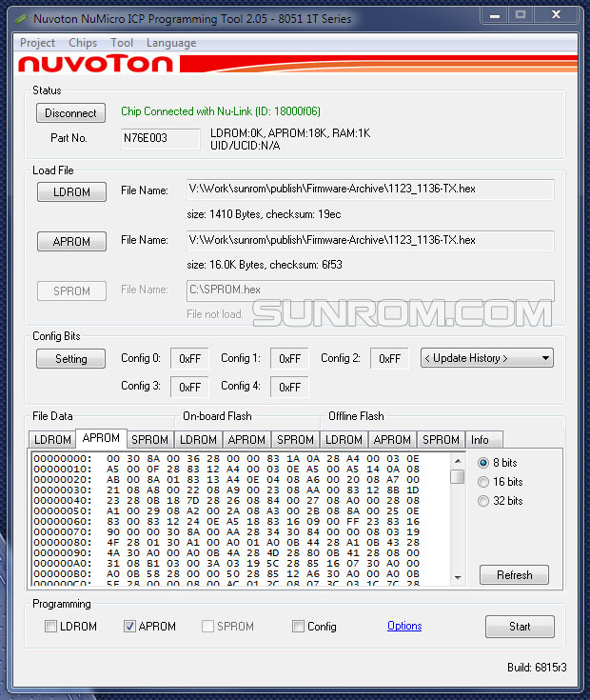Select the 32 bits display option
590x700 pixels.
click(500, 501)
